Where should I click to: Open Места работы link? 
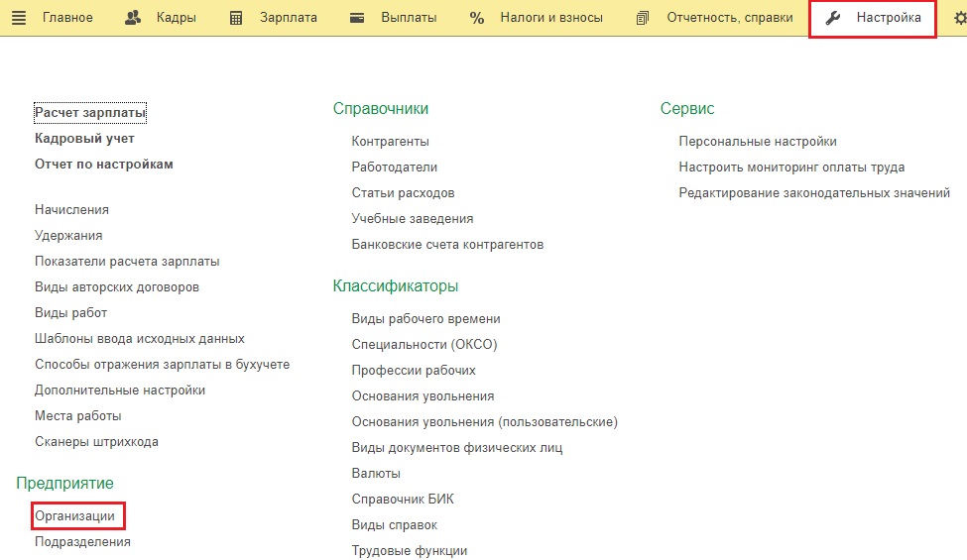(x=77, y=416)
